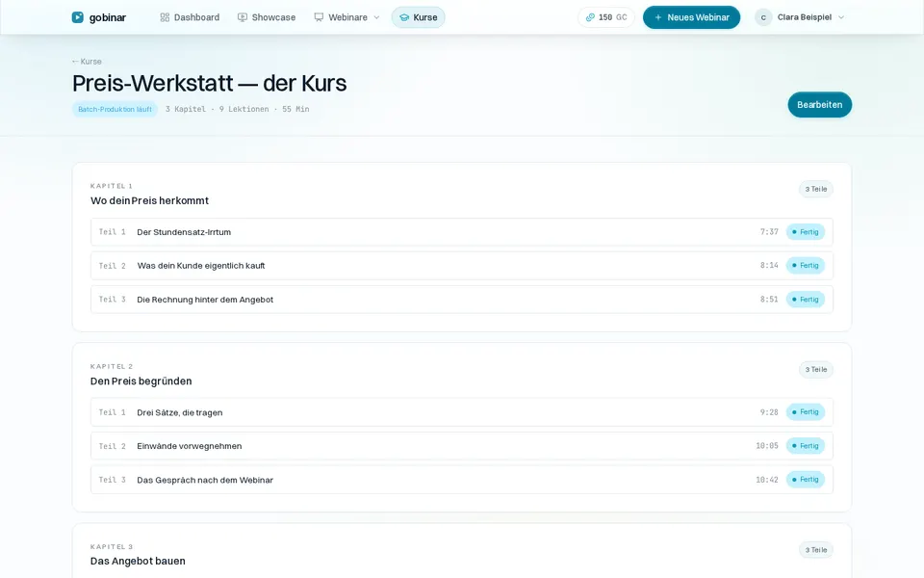The height and width of the screenshot is (578, 924).
Task: Click the Fertig badge for Die Rechnung hinter dem Angebot
Action: (806, 299)
